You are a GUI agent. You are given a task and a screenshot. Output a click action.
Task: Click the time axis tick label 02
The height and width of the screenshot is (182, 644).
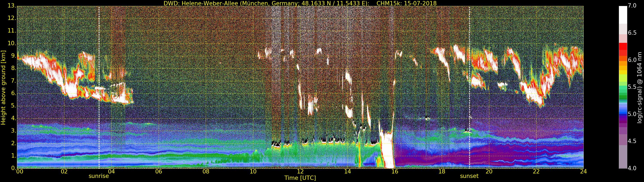click(x=64, y=172)
